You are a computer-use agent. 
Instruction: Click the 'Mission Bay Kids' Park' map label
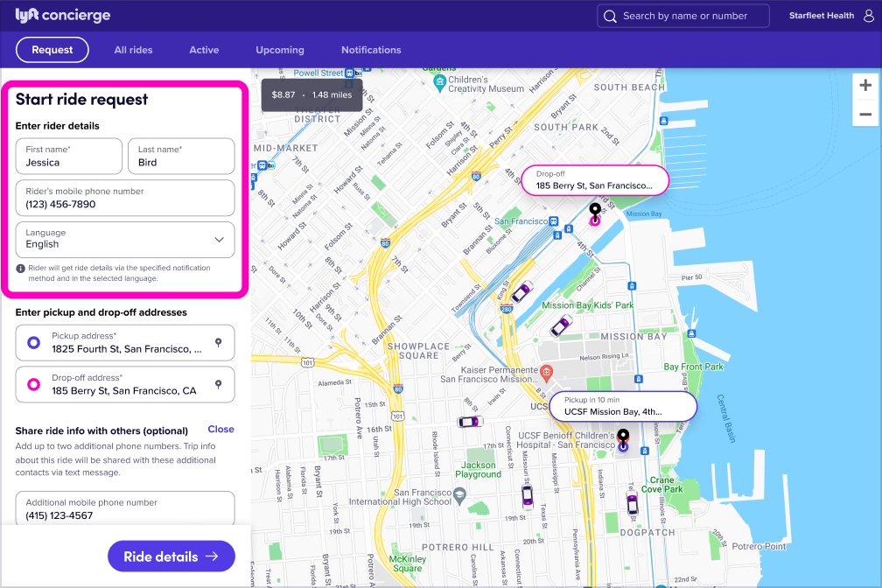pyautogui.click(x=587, y=305)
